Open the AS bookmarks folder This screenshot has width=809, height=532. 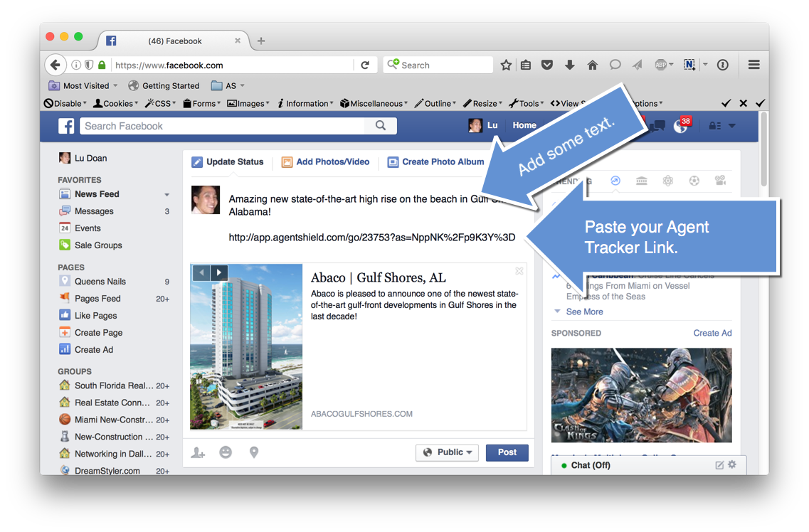pyautogui.click(x=227, y=85)
